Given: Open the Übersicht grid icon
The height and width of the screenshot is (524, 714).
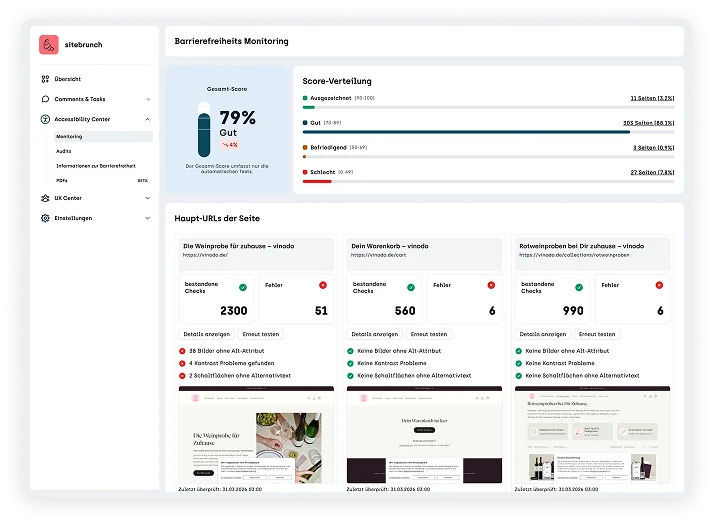Looking at the screenshot, I should click(x=45, y=79).
